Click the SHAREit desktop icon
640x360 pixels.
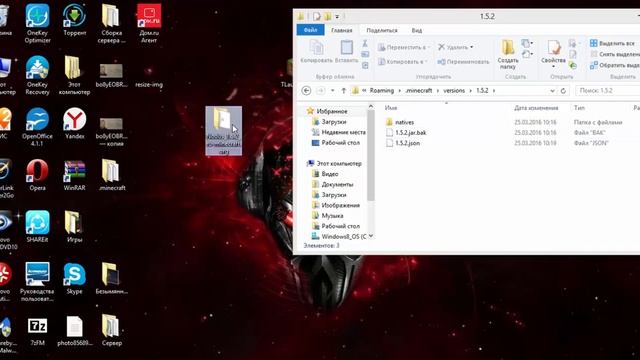tap(37, 227)
